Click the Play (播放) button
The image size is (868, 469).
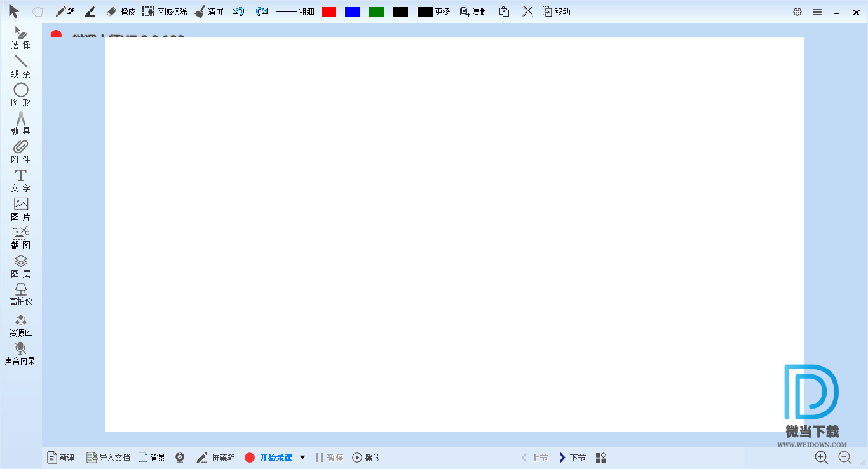pyautogui.click(x=367, y=458)
